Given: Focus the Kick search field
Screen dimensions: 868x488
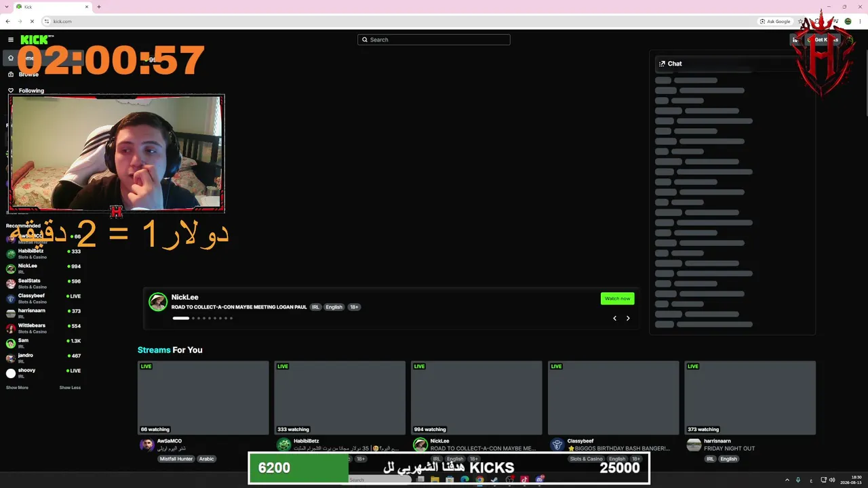Looking at the screenshot, I should (x=434, y=39).
